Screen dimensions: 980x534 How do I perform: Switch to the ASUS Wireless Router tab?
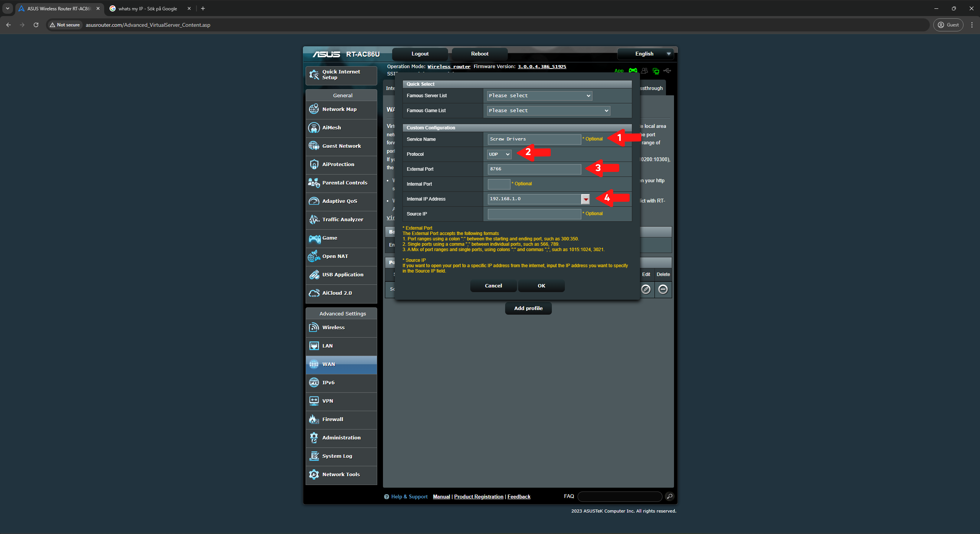[59, 8]
